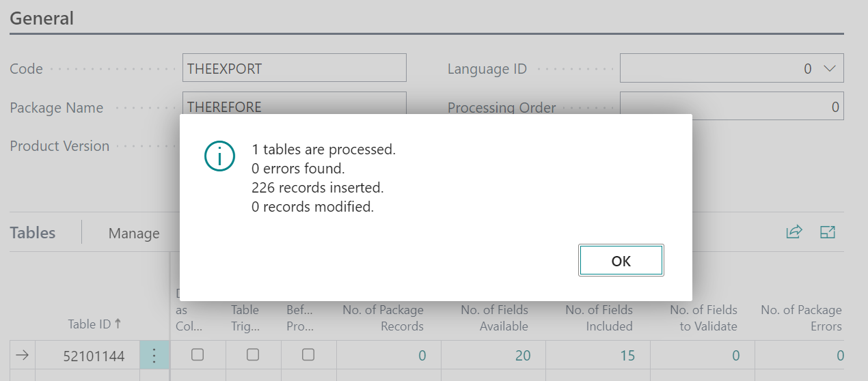Click the share icon in the Tables section
The height and width of the screenshot is (381, 868).
794,232
